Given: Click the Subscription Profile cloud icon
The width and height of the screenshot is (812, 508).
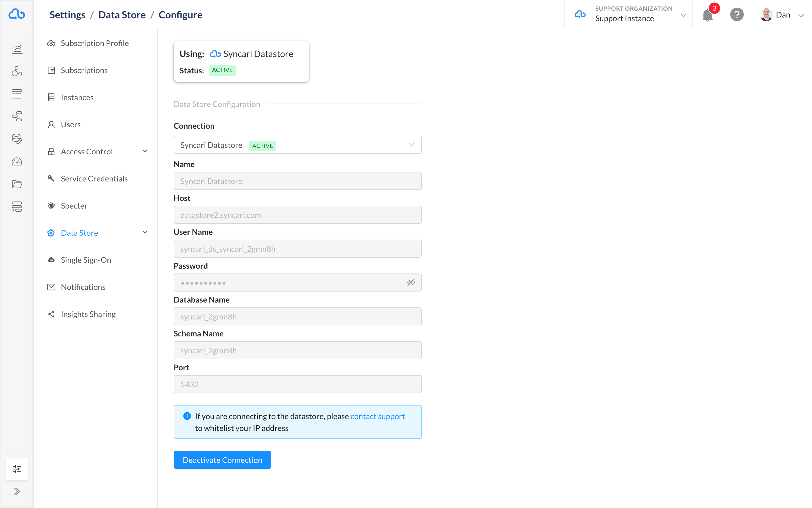Looking at the screenshot, I should (x=51, y=43).
